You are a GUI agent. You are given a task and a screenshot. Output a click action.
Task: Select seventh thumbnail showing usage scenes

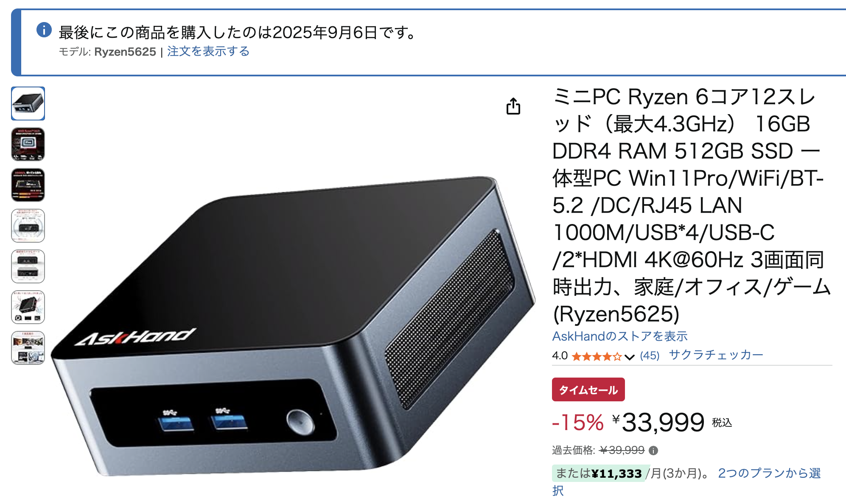point(28,348)
